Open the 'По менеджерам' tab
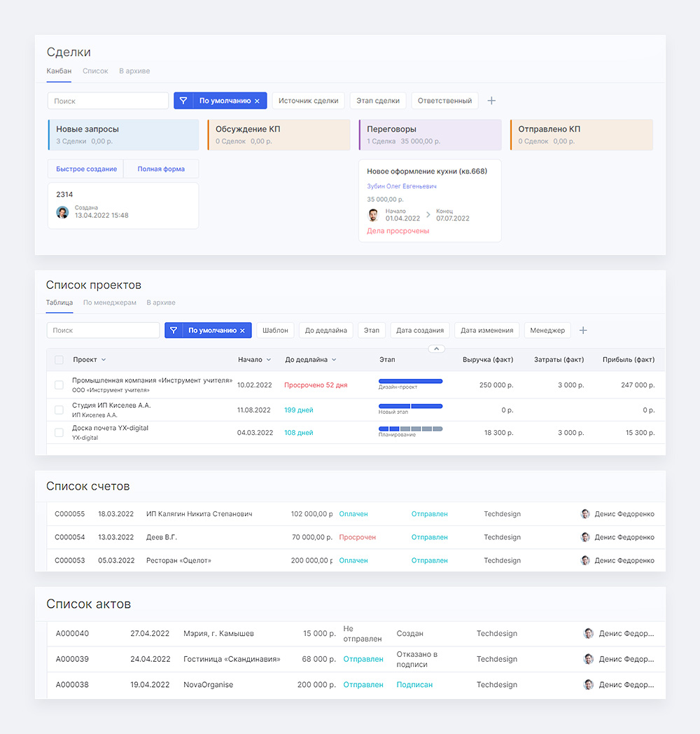Image resolution: width=700 pixels, height=734 pixels. click(x=110, y=303)
